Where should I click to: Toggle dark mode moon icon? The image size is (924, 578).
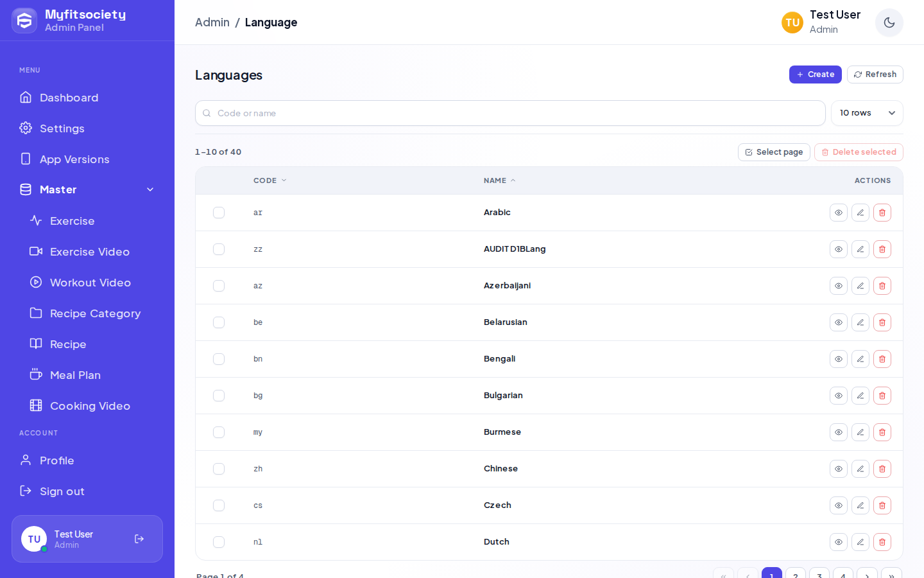[889, 22]
